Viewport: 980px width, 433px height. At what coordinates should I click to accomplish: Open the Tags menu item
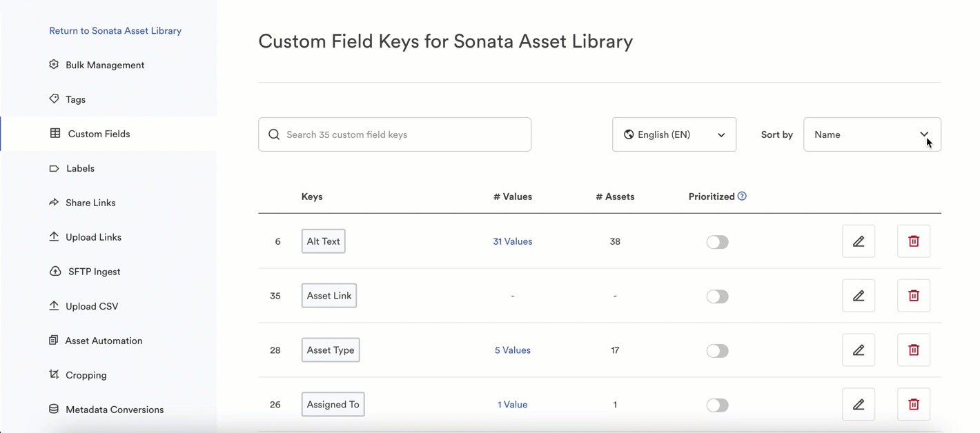point(75,99)
